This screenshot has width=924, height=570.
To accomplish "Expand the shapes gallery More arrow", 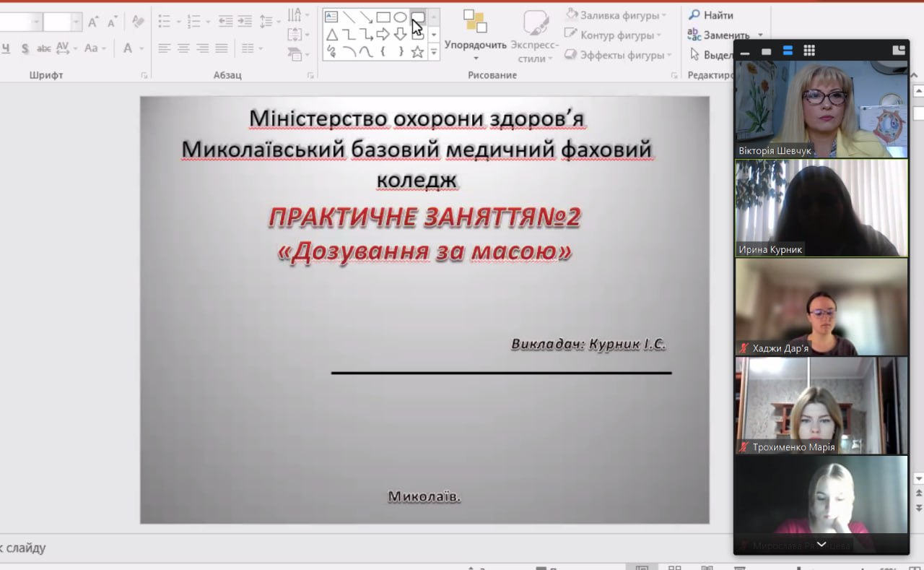I will 434,51.
